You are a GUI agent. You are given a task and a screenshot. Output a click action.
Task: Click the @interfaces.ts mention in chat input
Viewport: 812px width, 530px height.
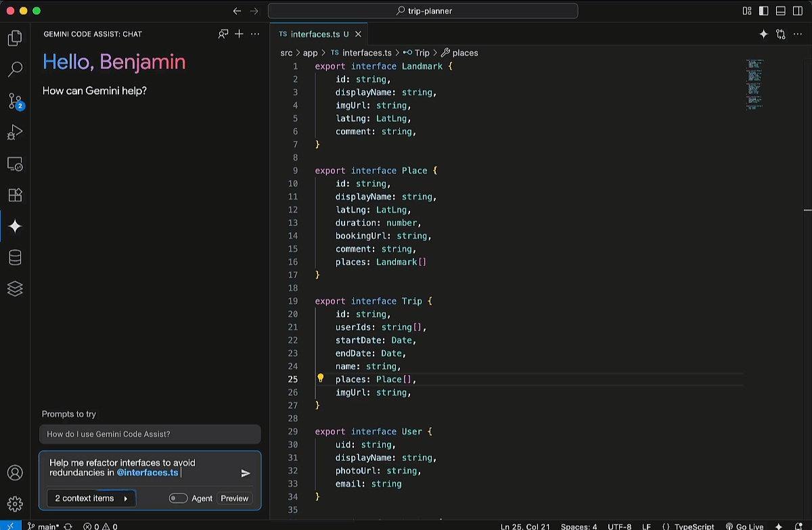[x=148, y=472]
